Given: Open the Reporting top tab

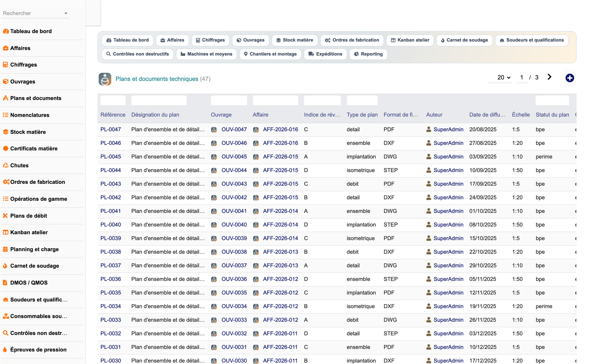Looking at the screenshot, I should click(368, 54).
